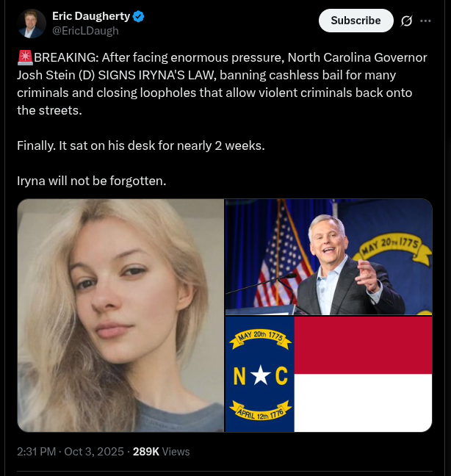
Task: Open the North Carolina flag image
Action: [x=328, y=374]
